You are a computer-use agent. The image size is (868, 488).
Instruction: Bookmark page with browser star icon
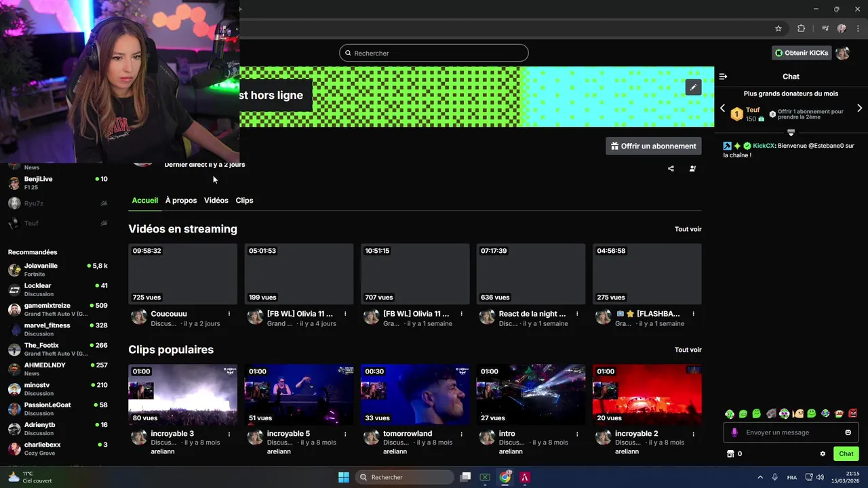coord(778,28)
